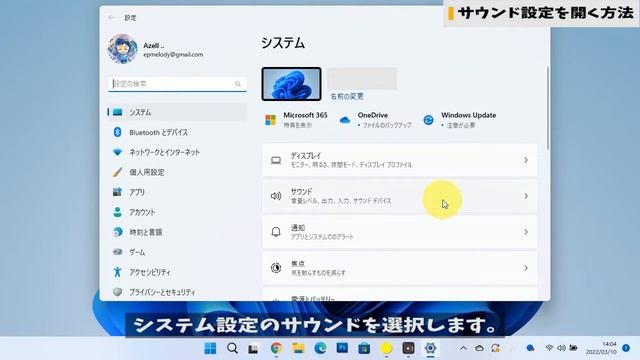The height and width of the screenshot is (360, 640).
Task: Click the 時刻と言語 globe icon
Action: (x=118, y=232)
